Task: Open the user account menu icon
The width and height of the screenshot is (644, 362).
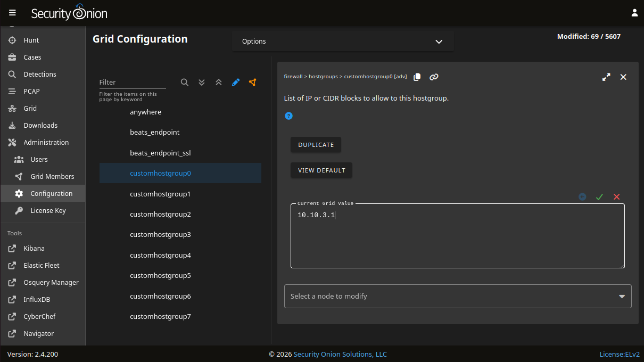Action: point(634,13)
